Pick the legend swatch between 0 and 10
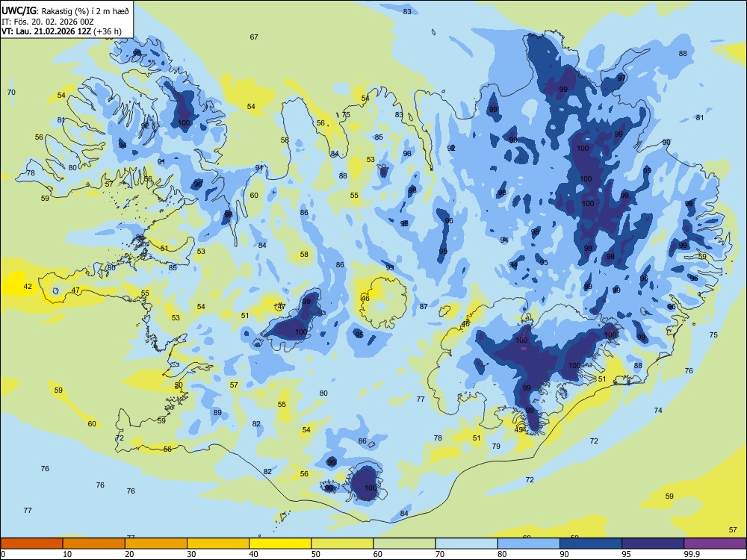The width and height of the screenshot is (747, 560). (x=31, y=544)
